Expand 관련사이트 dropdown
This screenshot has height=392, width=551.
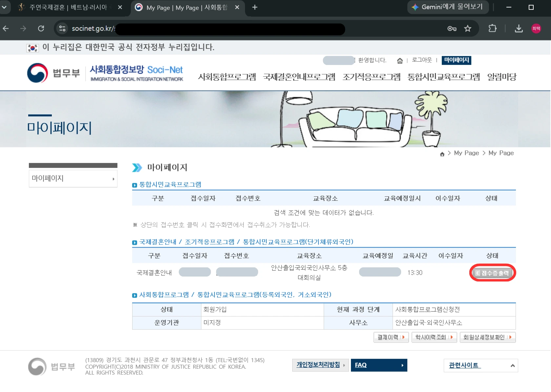[x=481, y=365]
